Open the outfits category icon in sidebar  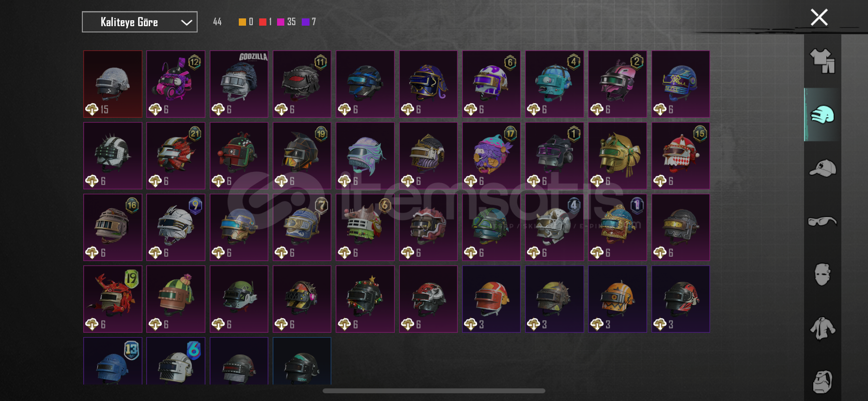(x=822, y=61)
